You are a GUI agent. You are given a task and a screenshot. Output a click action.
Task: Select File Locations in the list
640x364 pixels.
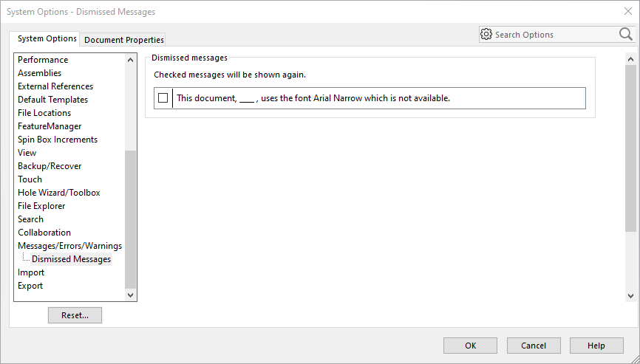coord(44,113)
